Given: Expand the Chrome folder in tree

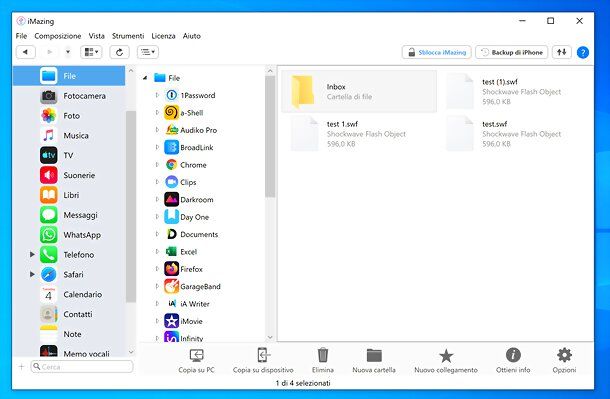Looking at the screenshot, I should [x=157, y=164].
